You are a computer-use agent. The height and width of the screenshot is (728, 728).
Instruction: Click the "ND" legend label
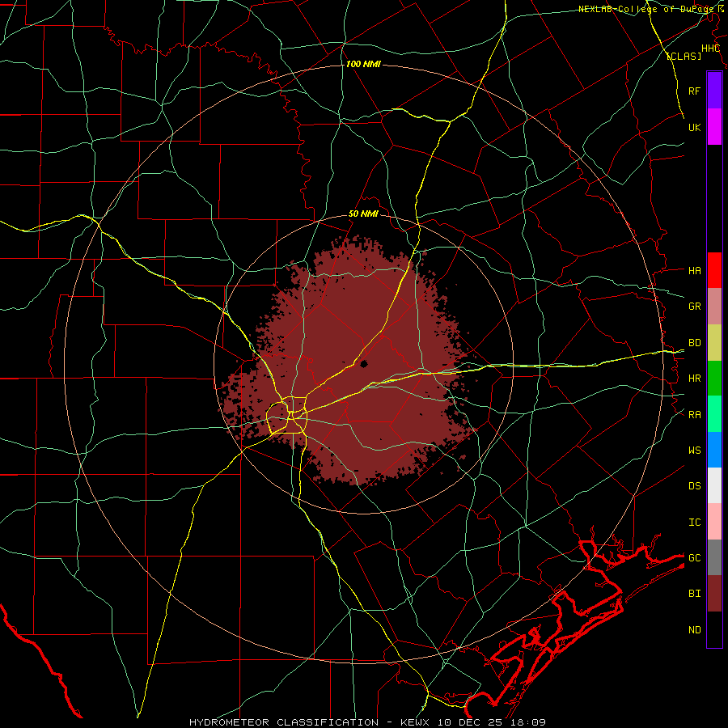point(695,630)
